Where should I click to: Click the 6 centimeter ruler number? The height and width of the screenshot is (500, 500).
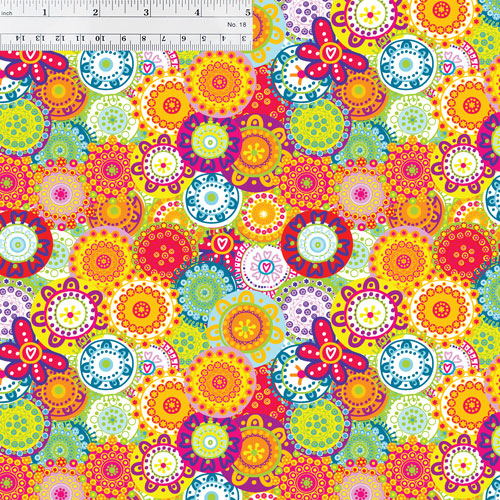[184, 38]
